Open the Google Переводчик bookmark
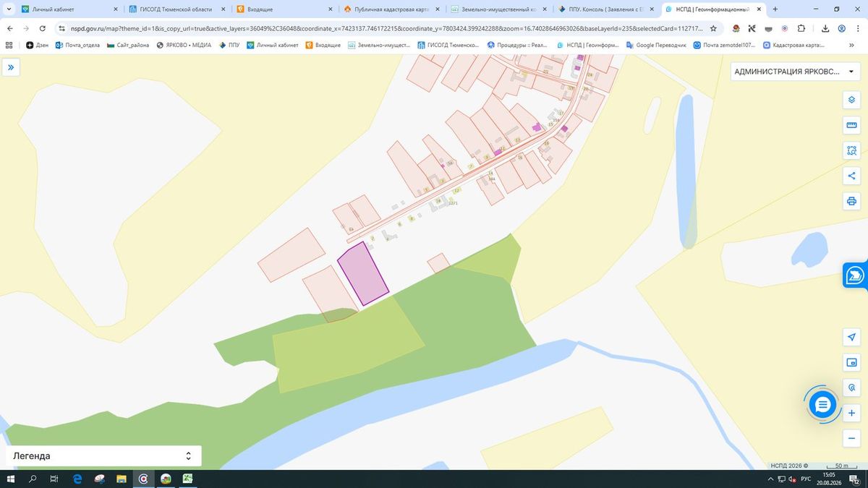The image size is (868, 488). (x=656, y=45)
